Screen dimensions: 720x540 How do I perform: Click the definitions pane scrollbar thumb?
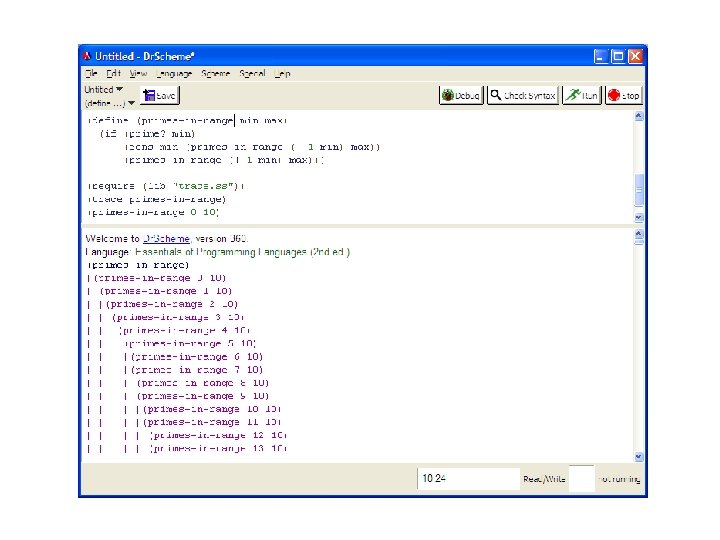point(638,190)
